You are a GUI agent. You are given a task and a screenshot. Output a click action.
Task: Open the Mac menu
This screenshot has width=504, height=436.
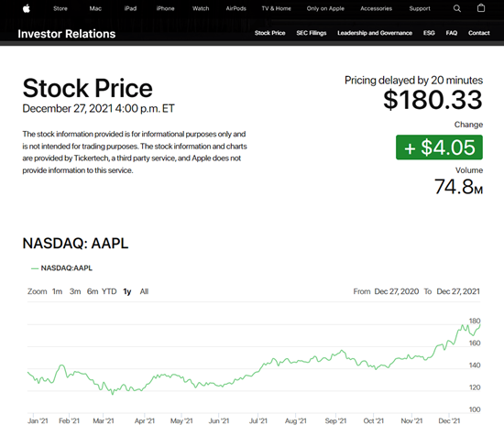[95, 8]
